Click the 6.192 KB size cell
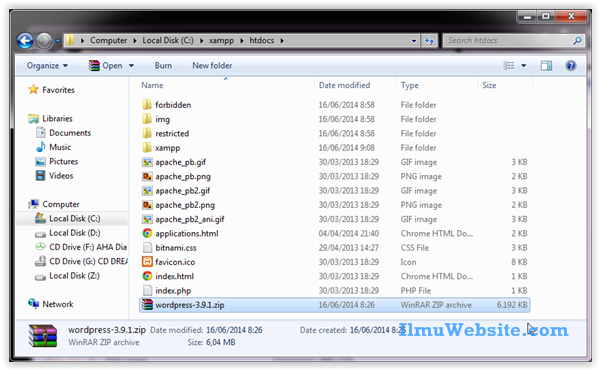 [x=512, y=305]
